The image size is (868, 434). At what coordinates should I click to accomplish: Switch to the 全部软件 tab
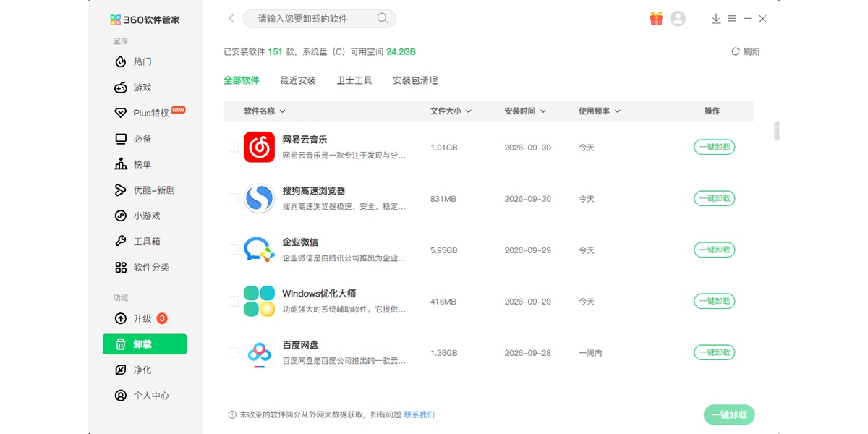click(242, 80)
